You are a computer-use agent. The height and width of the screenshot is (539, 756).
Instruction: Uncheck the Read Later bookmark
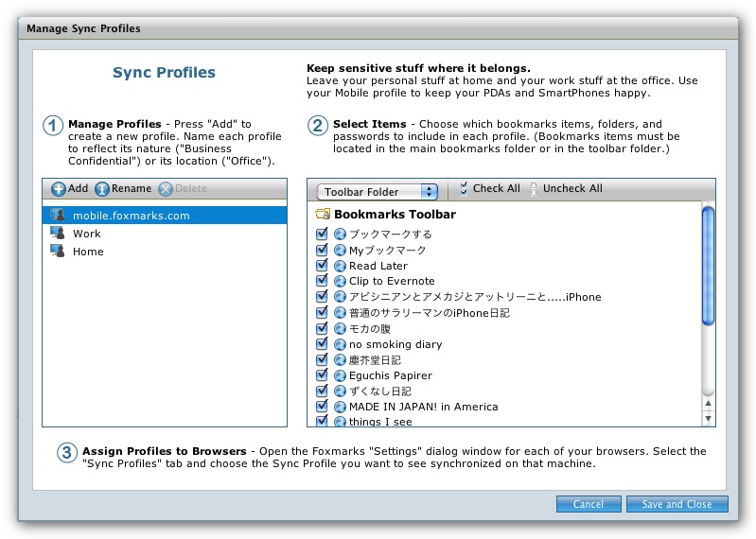coord(322,265)
